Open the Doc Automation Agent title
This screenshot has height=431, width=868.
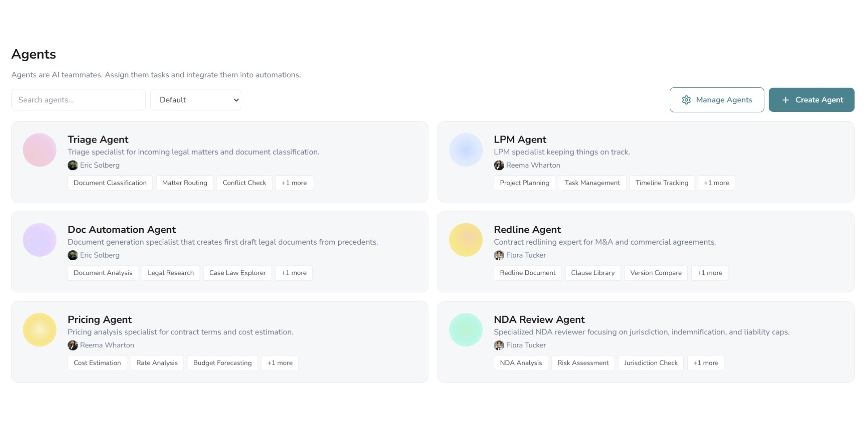121,229
